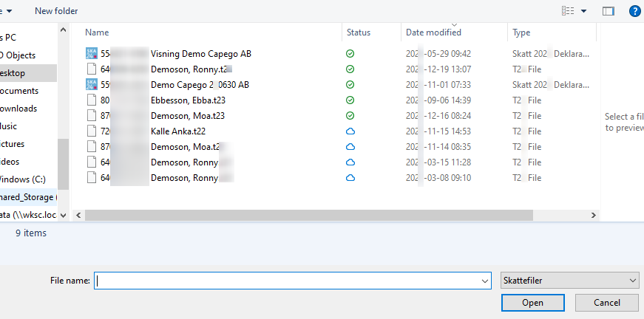Click the SKA icon of Visning Demo Capego AB

coord(92,54)
